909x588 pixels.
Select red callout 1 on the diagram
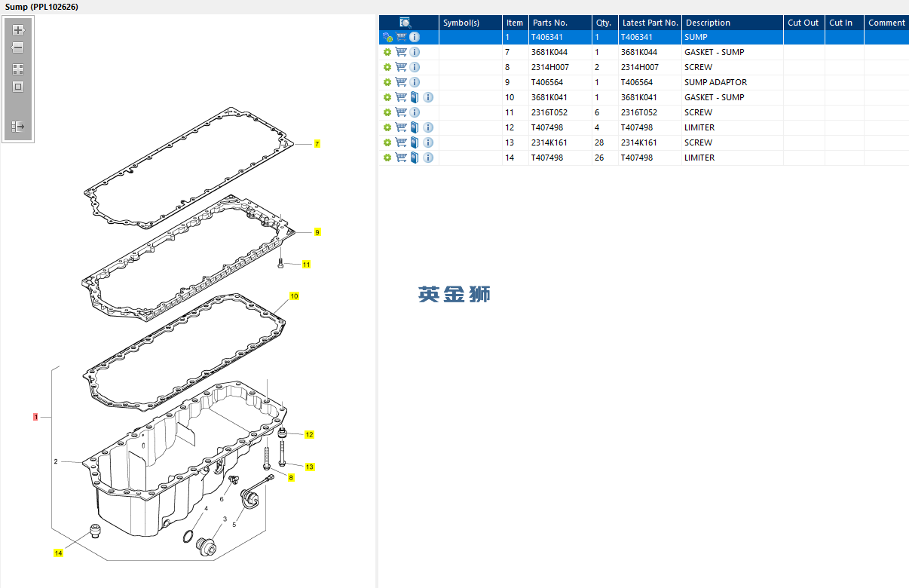click(35, 417)
